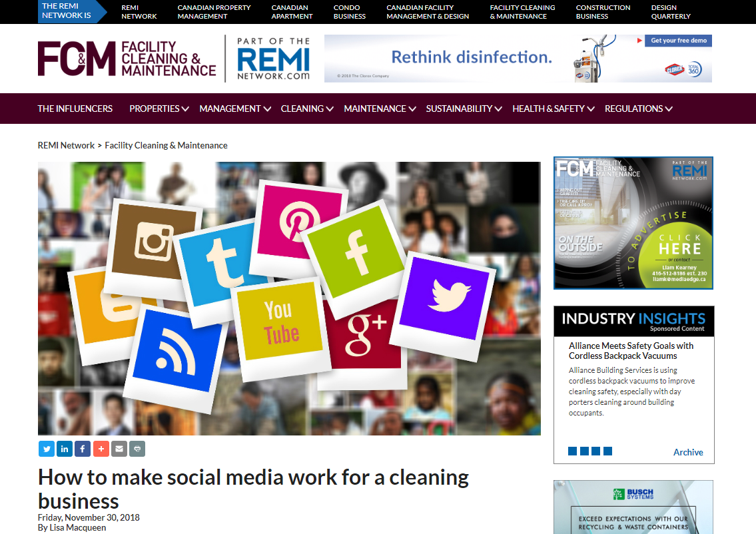Screen dimensions: 756x534
Task: Expand the Properties menu chevron
Action: (185, 109)
